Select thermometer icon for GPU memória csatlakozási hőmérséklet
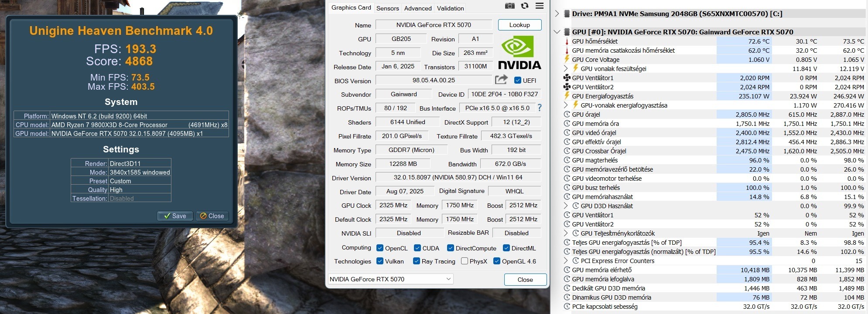The height and width of the screenshot is (314, 868). tap(567, 51)
